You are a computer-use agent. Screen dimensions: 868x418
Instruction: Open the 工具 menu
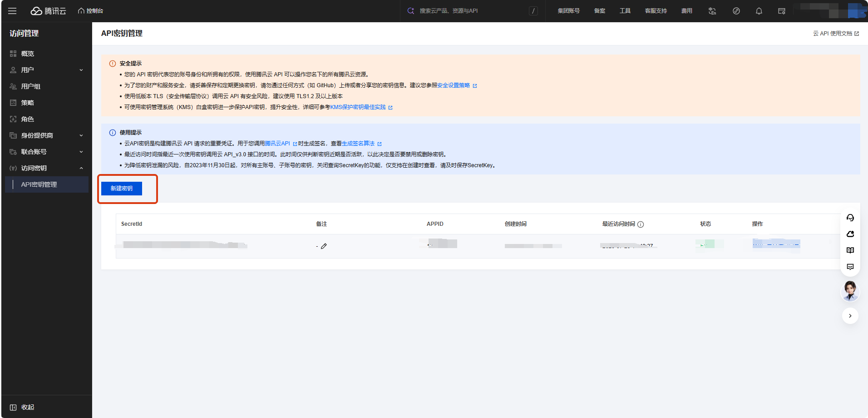[625, 11]
